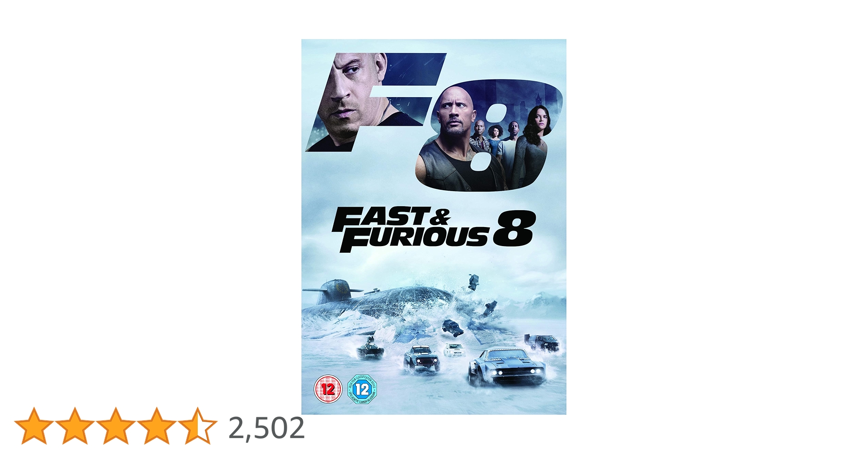
Task: Open the 2,502 ratings count
Action: pyautogui.click(x=266, y=428)
